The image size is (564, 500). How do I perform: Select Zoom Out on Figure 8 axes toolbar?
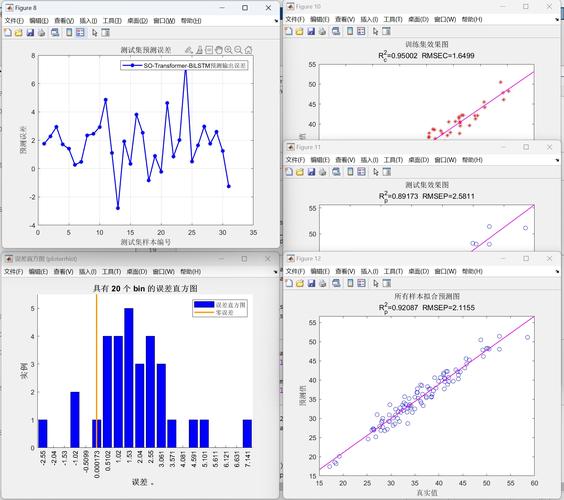click(238, 50)
